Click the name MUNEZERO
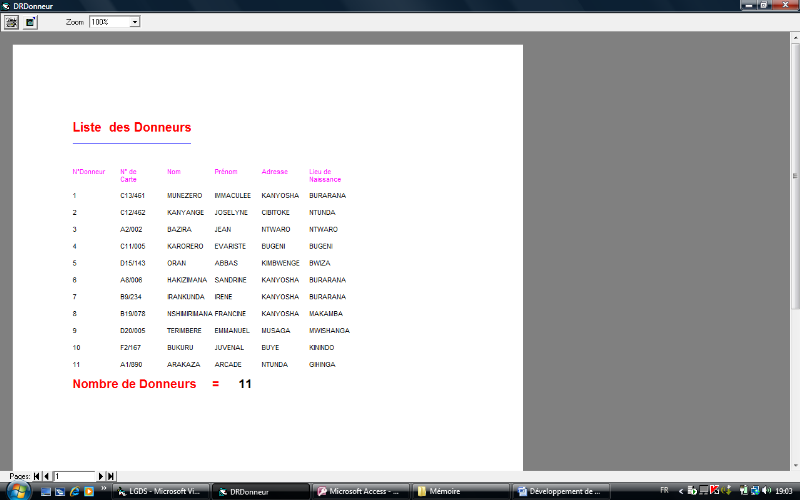800x500 pixels. (x=185, y=195)
